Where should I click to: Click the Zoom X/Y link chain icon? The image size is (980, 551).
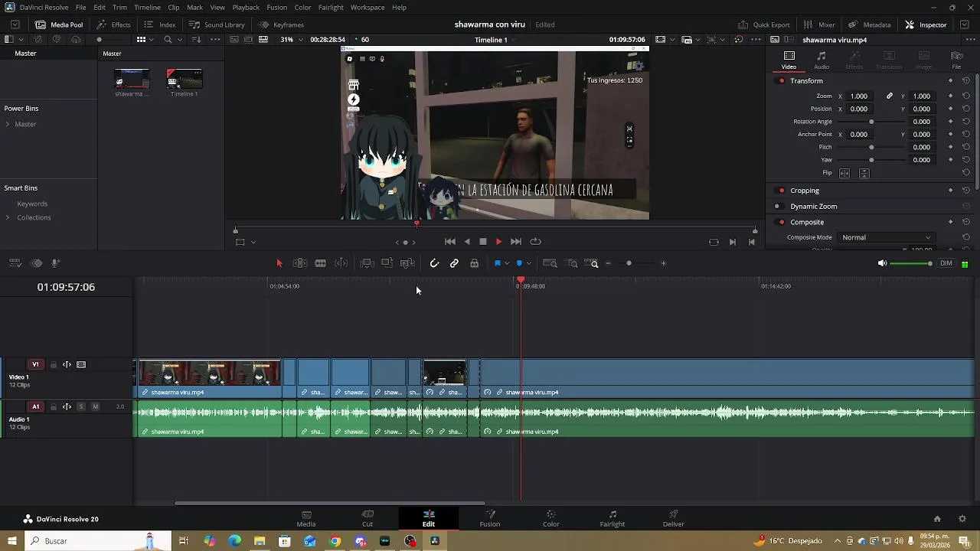click(890, 96)
